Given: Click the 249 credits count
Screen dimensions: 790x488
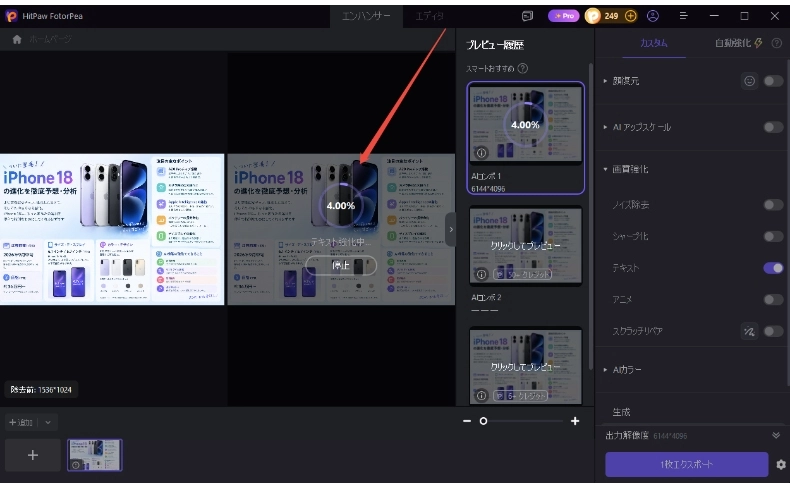Looking at the screenshot, I should tap(611, 16).
